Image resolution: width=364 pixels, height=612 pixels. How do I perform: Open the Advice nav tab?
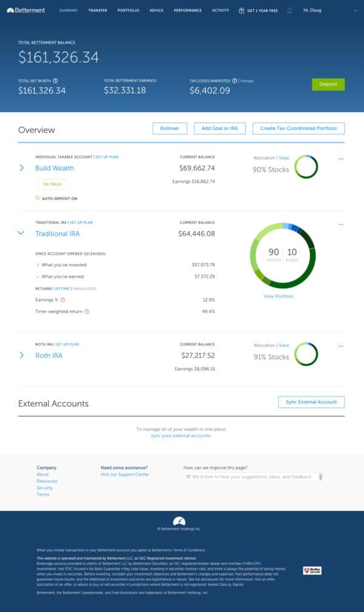pos(157,10)
